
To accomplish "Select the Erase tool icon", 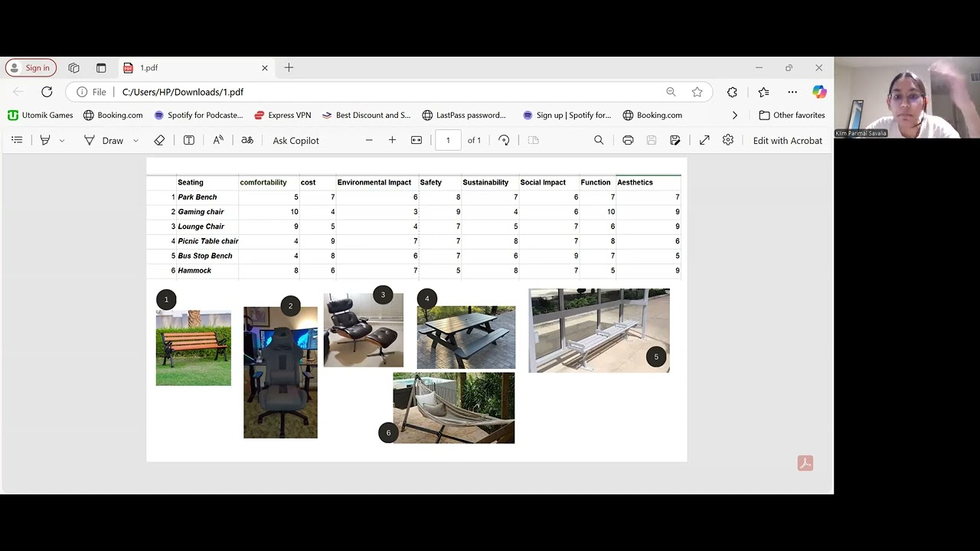I will 159,140.
